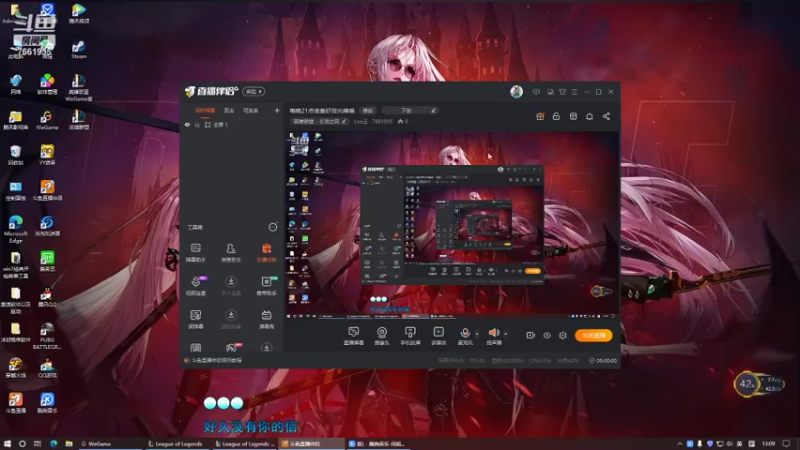800x450 pixels.
Task: Open Steam desktop shortcut
Action: pos(79,49)
